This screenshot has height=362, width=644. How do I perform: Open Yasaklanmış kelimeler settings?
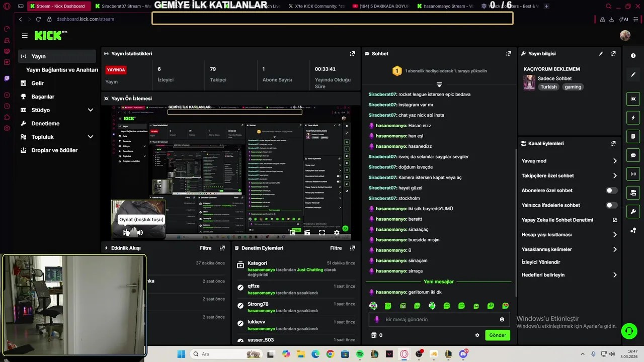569,249
